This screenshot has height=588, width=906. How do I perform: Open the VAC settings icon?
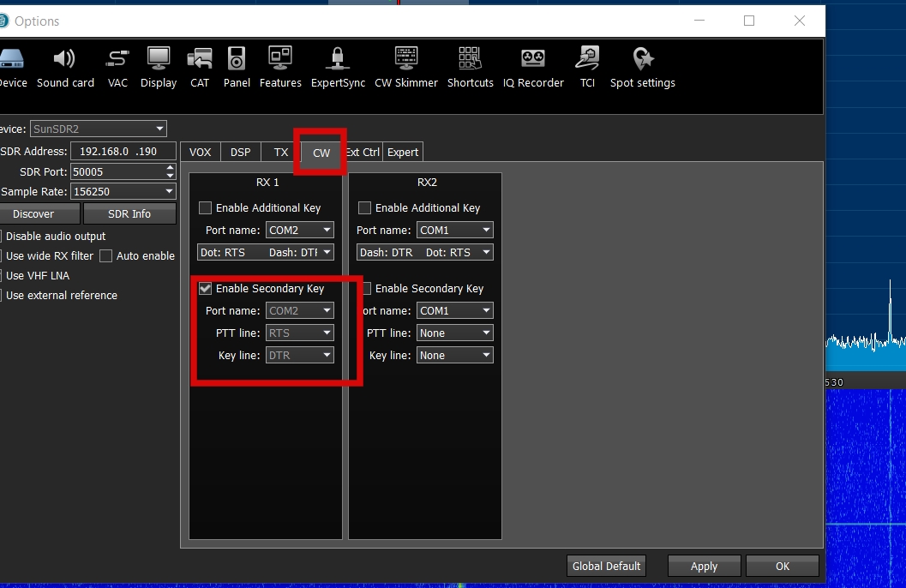[x=117, y=68]
